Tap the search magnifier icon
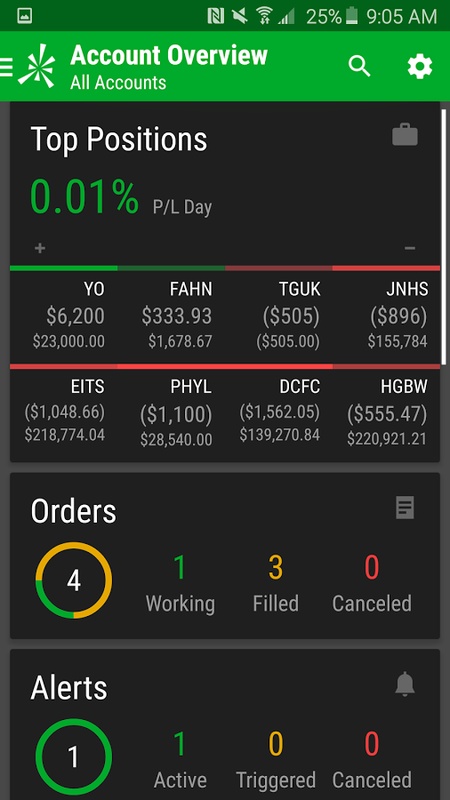 tap(359, 66)
